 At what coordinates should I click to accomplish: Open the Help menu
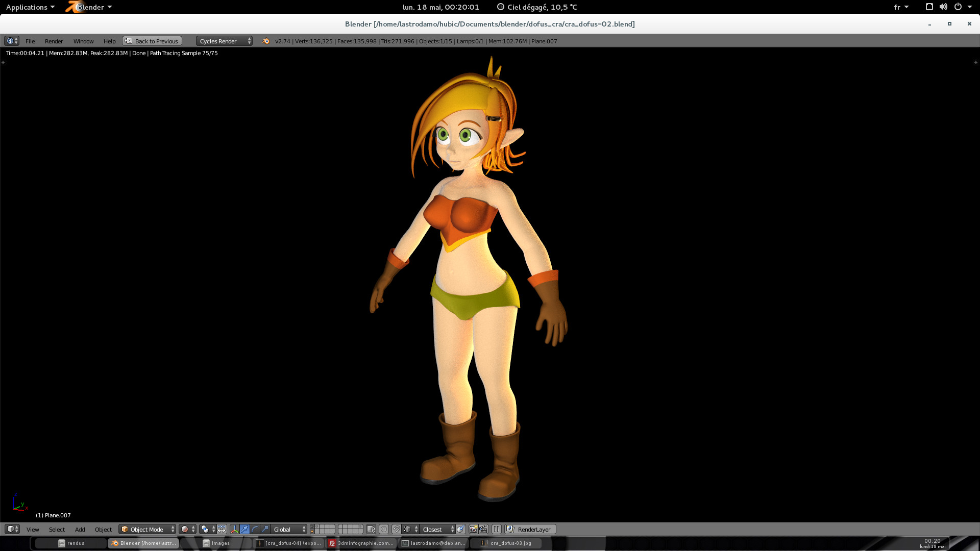pyautogui.click(x=109, y=41)
